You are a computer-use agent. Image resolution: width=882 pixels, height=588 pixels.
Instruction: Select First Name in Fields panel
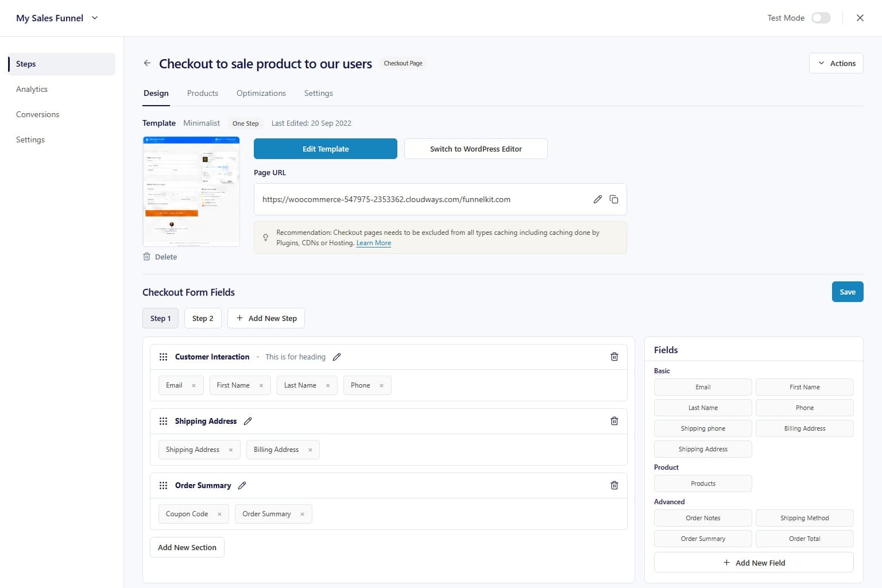pyautogui.click(x=804, y=387)
